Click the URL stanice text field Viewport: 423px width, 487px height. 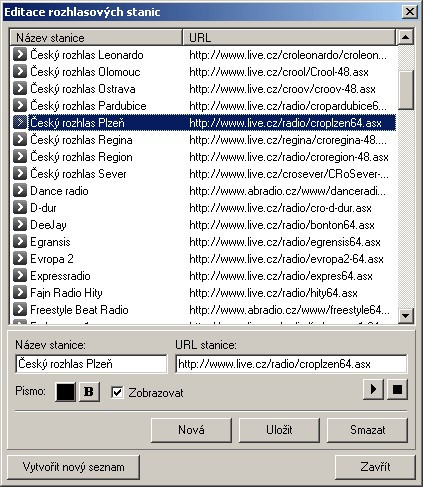pyautogui.click(x=291, y=364)
